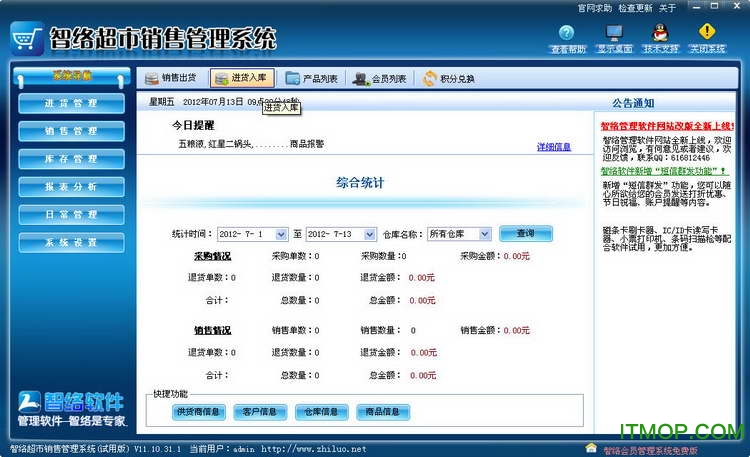
Task: Select 系统设置 in the sidebar
Action: (71, 243)
